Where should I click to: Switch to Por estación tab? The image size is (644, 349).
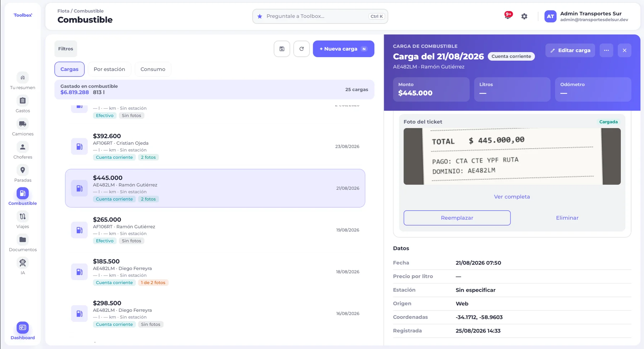point(109,69)
